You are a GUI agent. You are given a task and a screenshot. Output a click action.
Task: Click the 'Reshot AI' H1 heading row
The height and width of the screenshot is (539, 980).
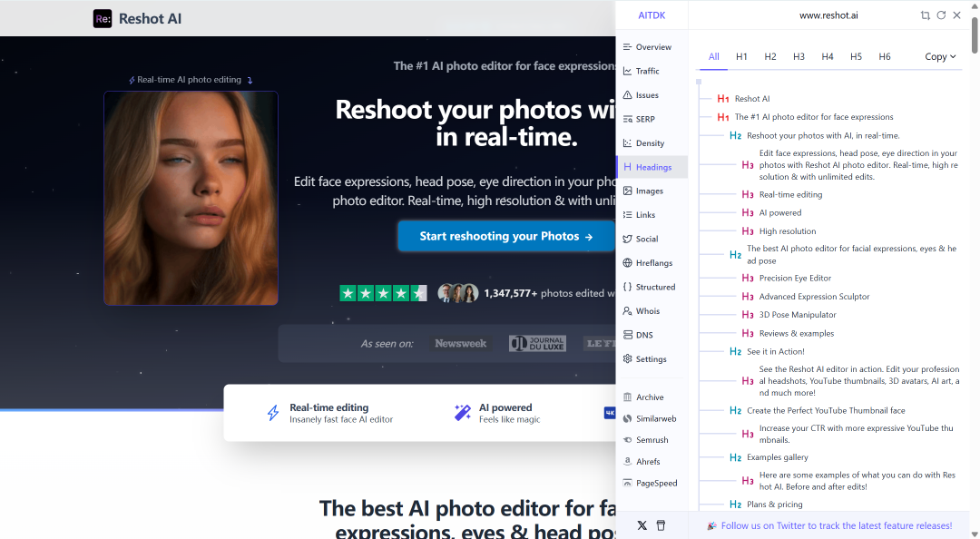pyautogui.click(x=743, y=99)
